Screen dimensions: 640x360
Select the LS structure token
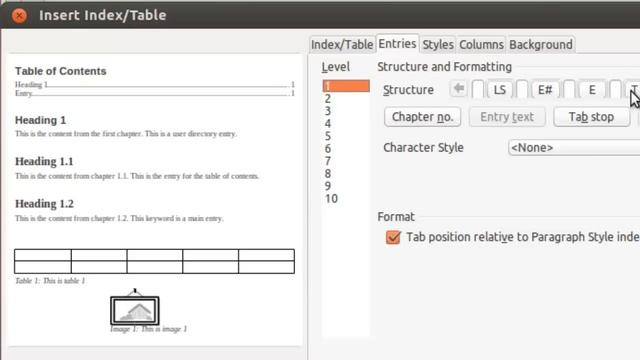tap(500, 90)
